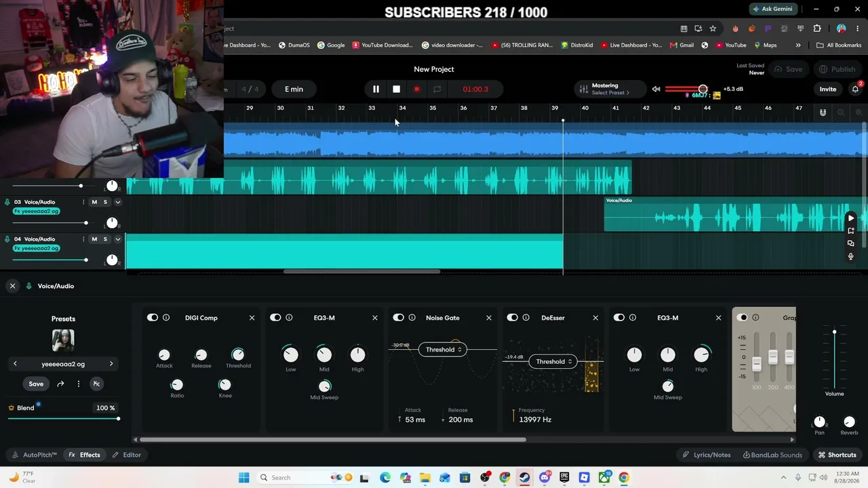
Task: Stop playback with the square stop button
Action: point(396,89)
